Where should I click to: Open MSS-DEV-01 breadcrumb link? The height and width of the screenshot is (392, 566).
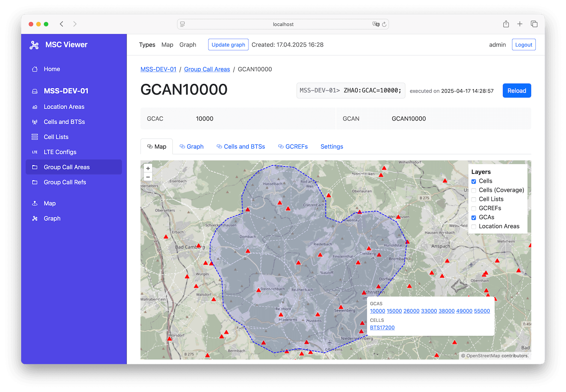click(159, 69)
